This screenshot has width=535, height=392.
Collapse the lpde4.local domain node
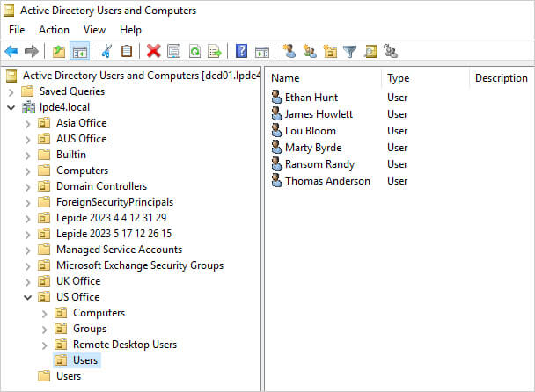click(x=11, y=108)
